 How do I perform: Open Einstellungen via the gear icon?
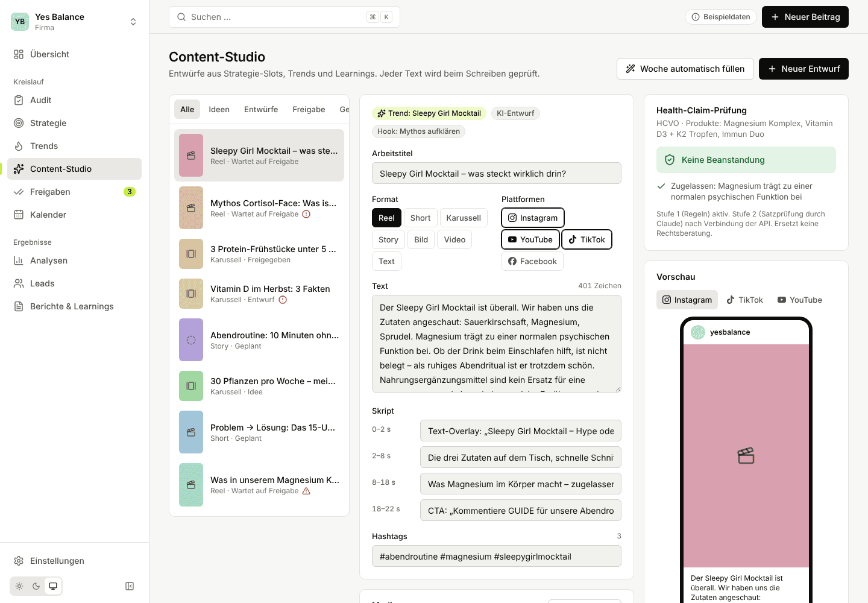(19, 561)
